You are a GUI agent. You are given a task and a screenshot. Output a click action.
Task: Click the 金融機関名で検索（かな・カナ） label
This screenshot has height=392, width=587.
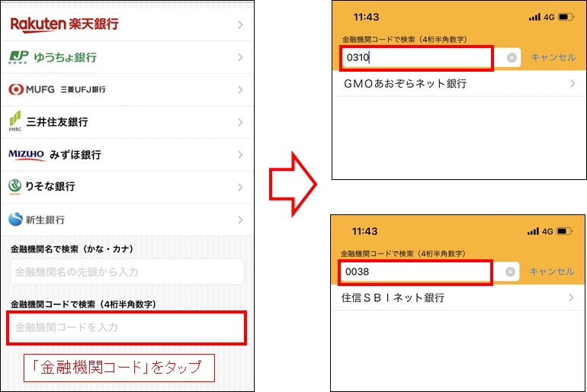click(72, 249)
